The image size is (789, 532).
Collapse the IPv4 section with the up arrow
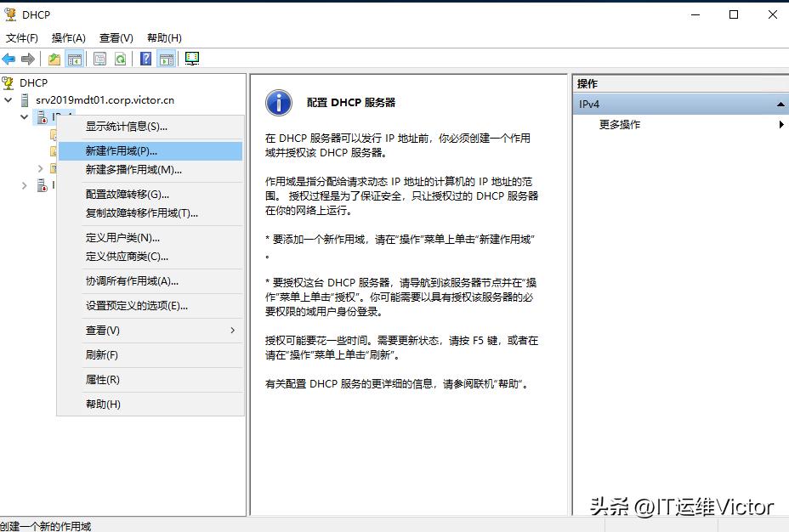click(780, 104)
